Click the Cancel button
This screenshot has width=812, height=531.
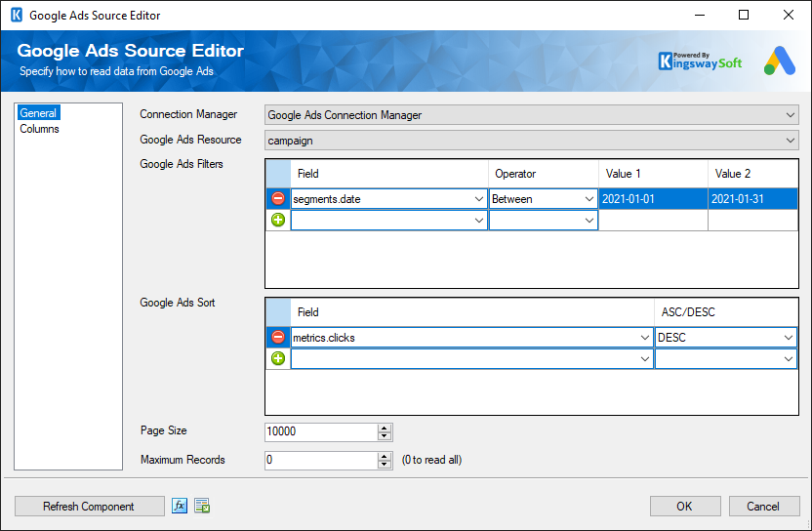[763, 507]
